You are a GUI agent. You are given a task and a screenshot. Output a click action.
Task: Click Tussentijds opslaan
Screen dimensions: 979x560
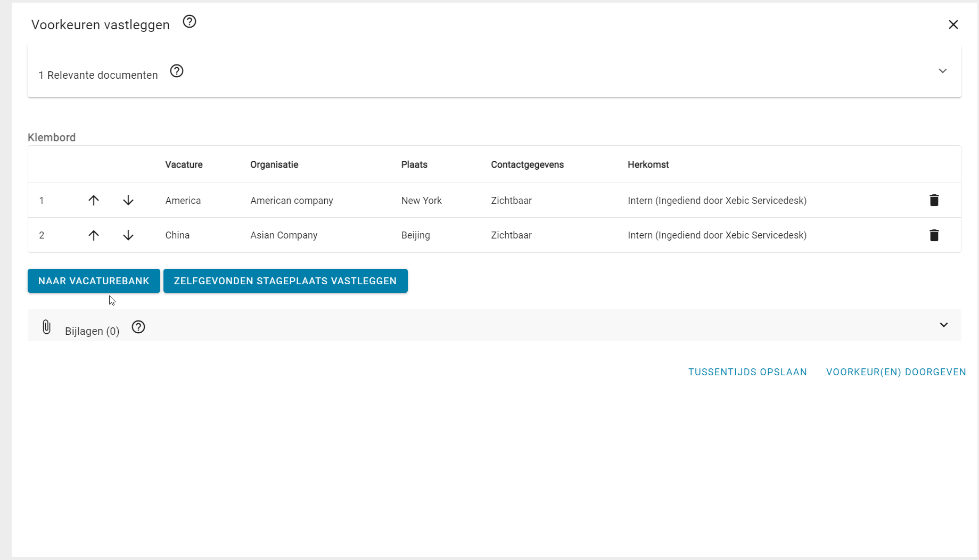(747, 372)
